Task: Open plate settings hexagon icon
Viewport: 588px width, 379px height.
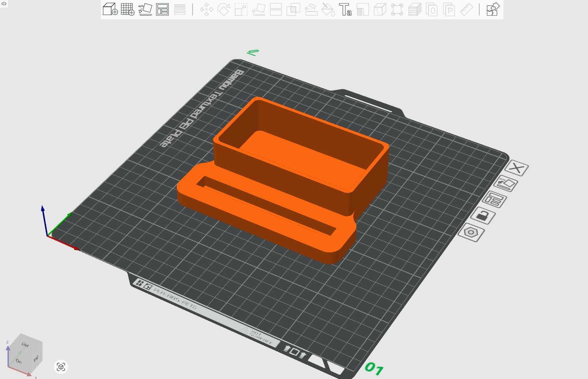Action: coord(471,232)
